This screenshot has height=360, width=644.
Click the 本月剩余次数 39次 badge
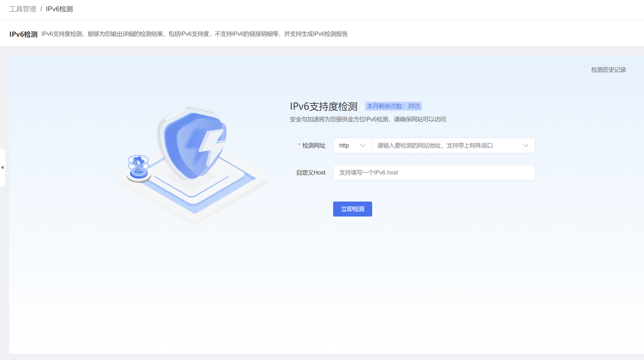393,106
